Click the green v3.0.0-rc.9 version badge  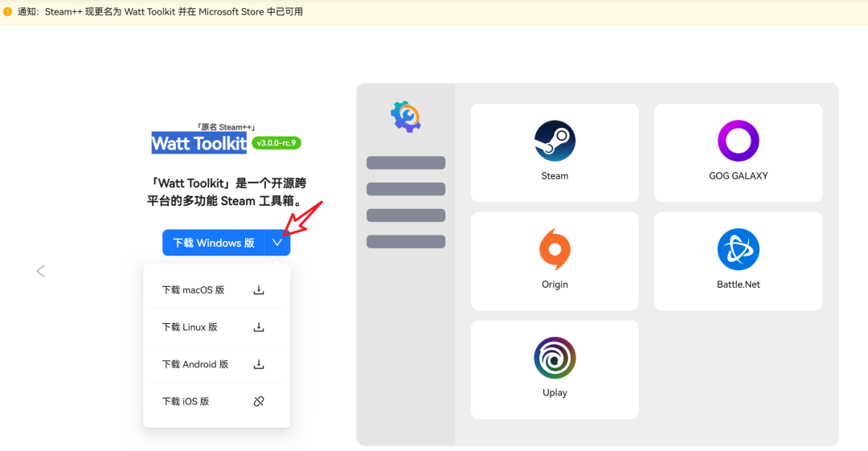coord(276,143)
